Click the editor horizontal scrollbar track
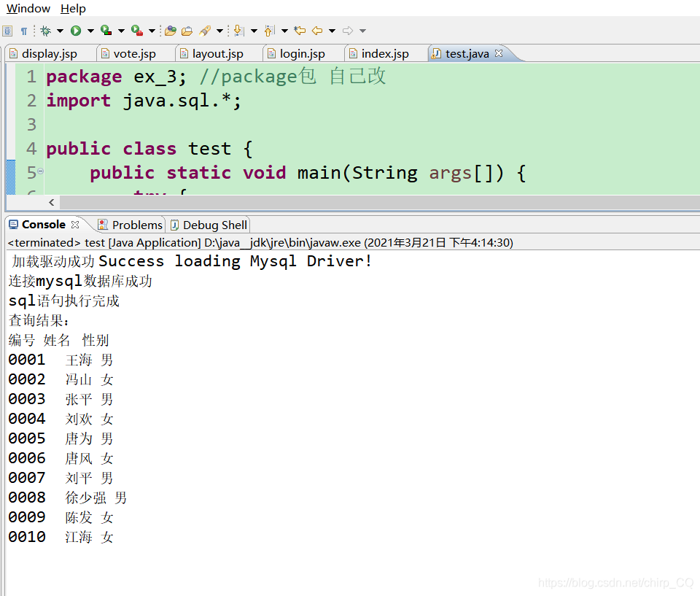700x596 pixels. coord(379,202)
